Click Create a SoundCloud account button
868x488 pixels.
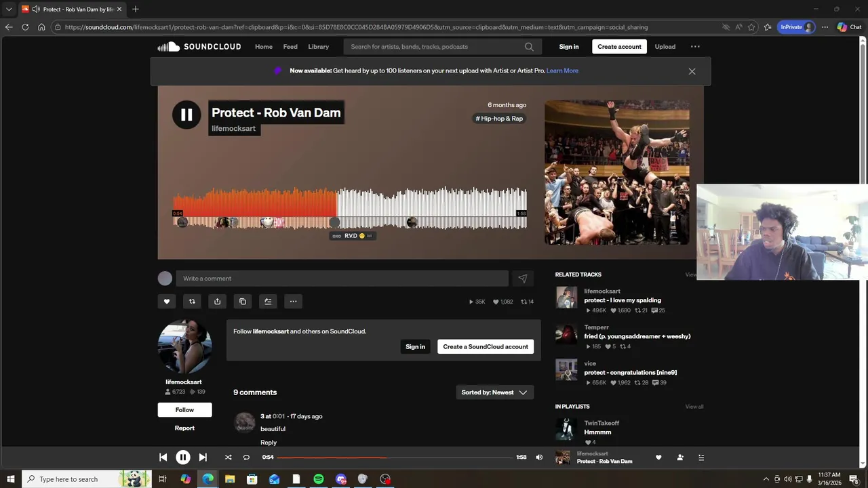pyautogui.click(x=486, y=347)
